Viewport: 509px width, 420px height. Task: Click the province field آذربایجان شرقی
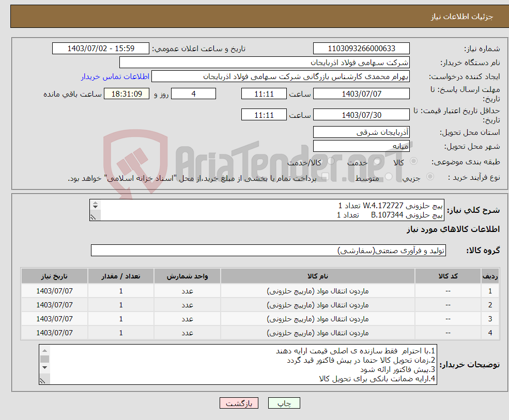click(361, 132)
